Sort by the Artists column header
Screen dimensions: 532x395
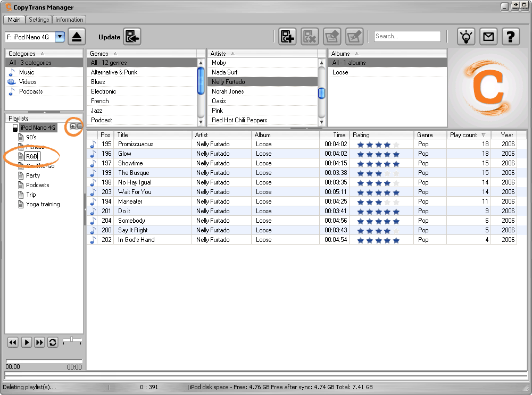pyautogui.click(x=262, y=54)
